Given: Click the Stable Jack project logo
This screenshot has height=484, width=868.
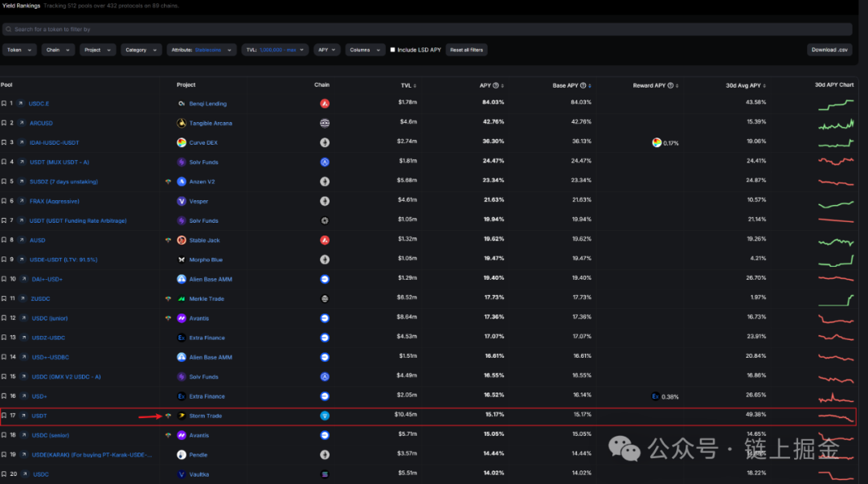Looking at the screenshot, I should coord(181,240).
